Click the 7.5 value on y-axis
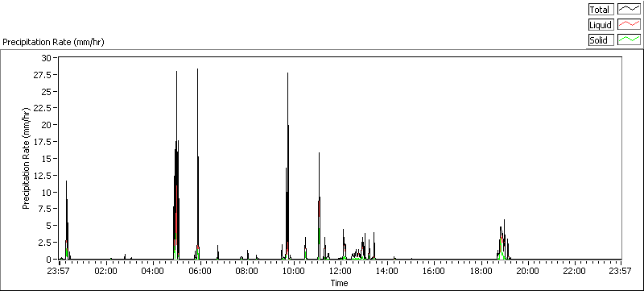The height and width of the screenshot is (291, 644). coord(45,209)
